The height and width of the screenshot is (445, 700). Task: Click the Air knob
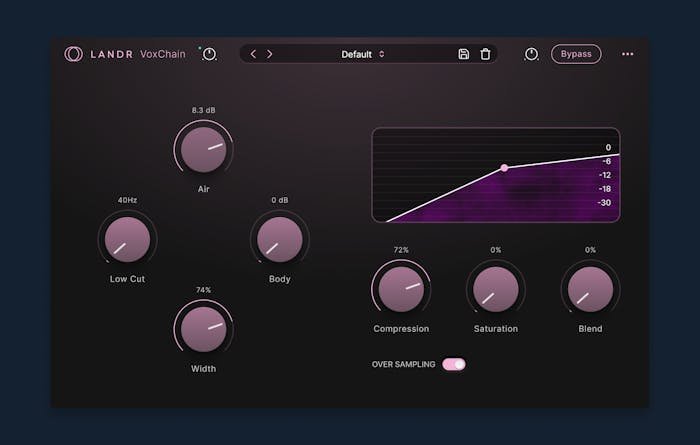(204, 150)
